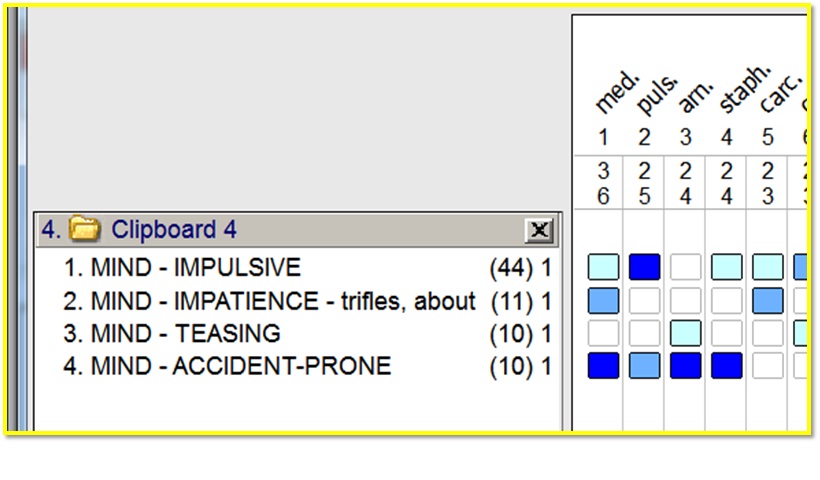Click the Clipboard 4 folder icon
Screen dimensions: 820x480
coord(87,230)
